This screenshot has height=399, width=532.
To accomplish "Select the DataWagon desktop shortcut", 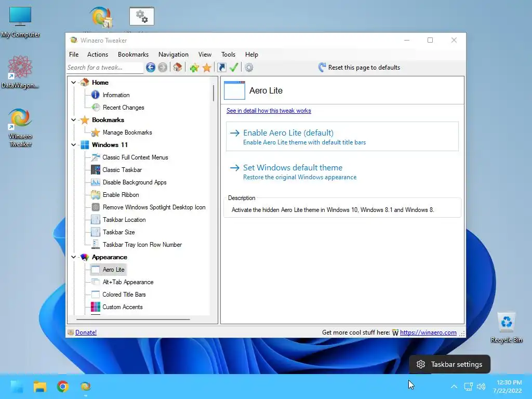I will [20, 72].
